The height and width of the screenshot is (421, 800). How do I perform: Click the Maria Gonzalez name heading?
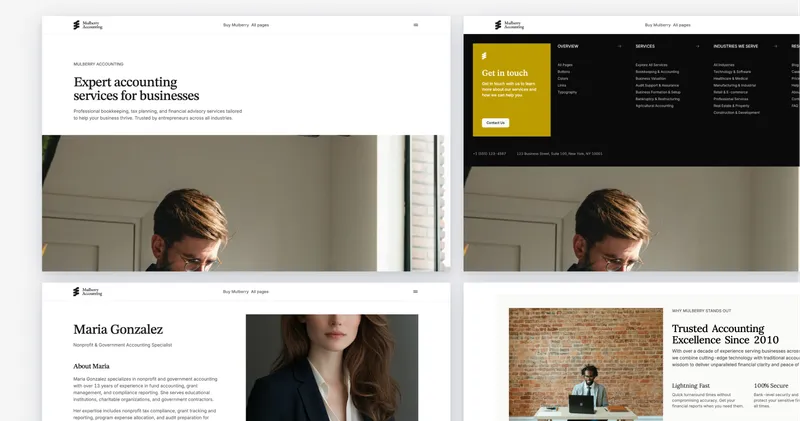click(118, 330)
